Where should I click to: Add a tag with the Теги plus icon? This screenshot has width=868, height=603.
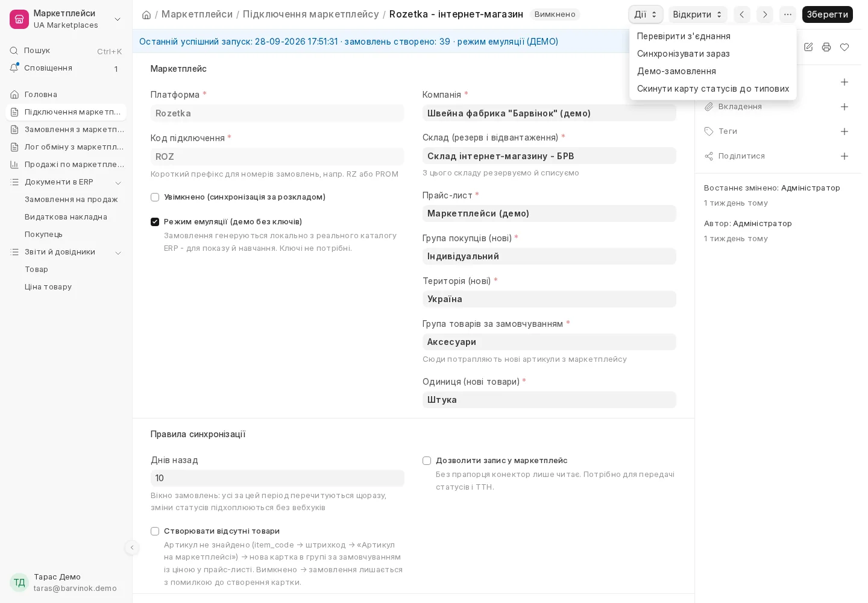[x=844, y=131]
